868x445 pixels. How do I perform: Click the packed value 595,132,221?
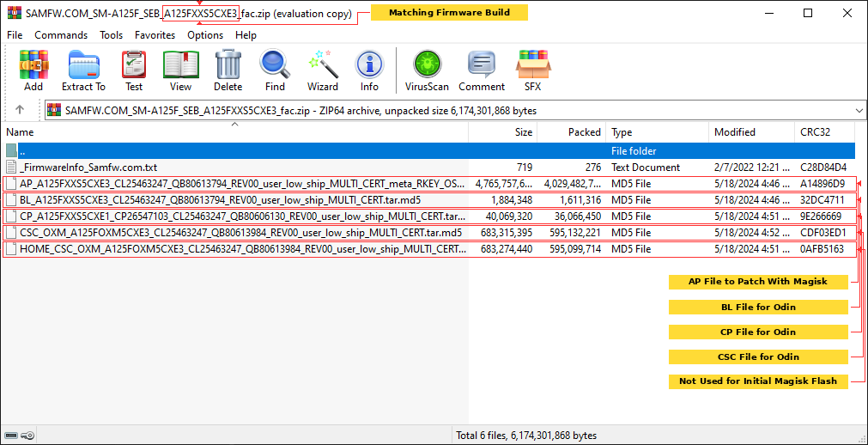click(576, 233)
